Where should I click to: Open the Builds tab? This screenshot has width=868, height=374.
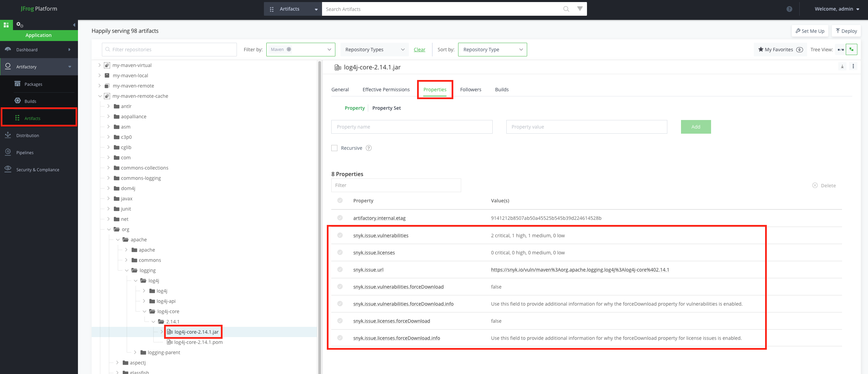[x=502, y=90]
